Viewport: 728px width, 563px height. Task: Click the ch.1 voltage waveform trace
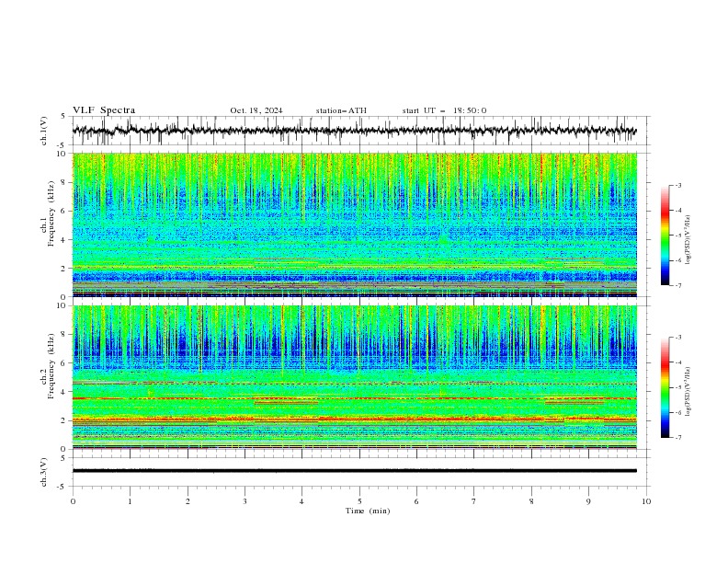click(354, 131)
